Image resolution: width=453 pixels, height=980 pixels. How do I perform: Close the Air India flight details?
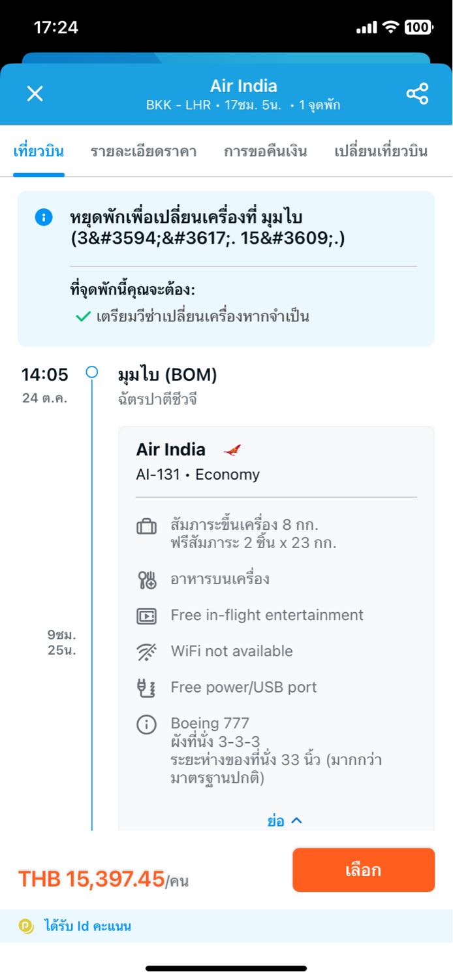coord(35,94)
